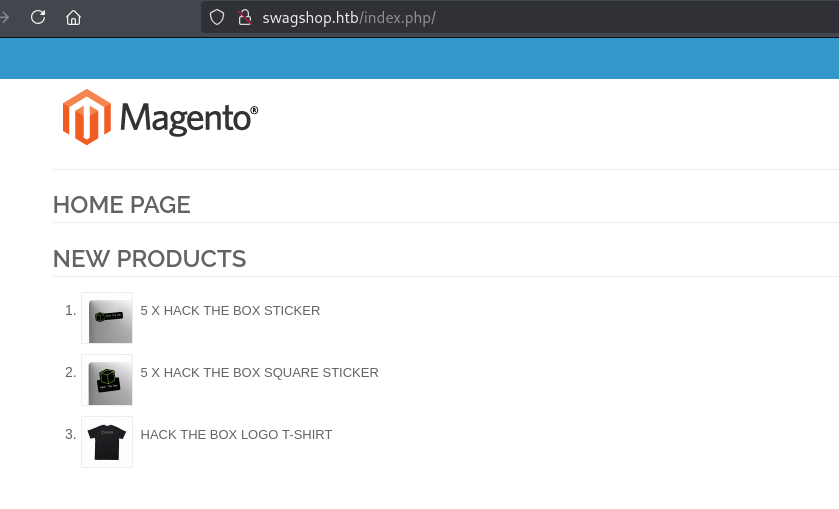Go forward with the browser arrow
This screenshot has width=839, height=509.
pyautogui.click(x=4, y=18)
